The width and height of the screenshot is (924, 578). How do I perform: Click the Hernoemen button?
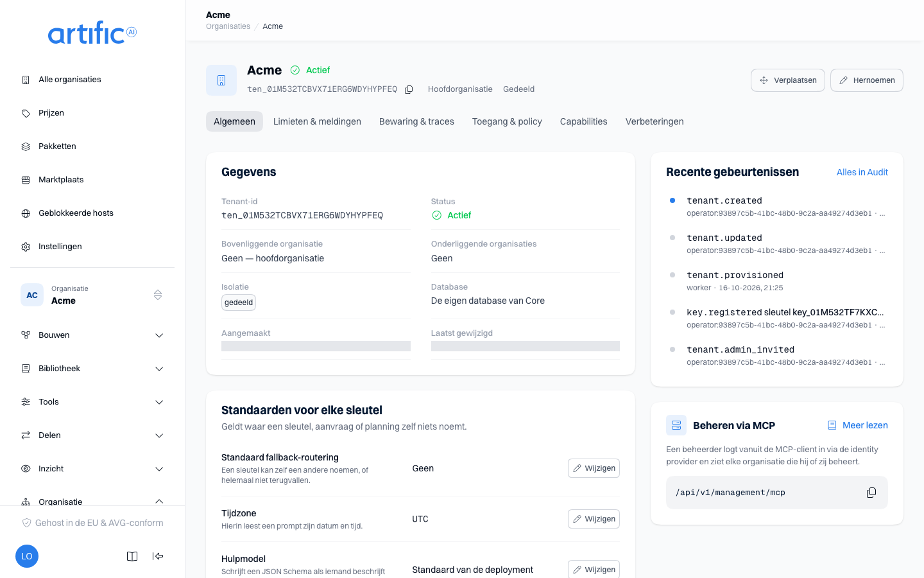pos(867,80)
